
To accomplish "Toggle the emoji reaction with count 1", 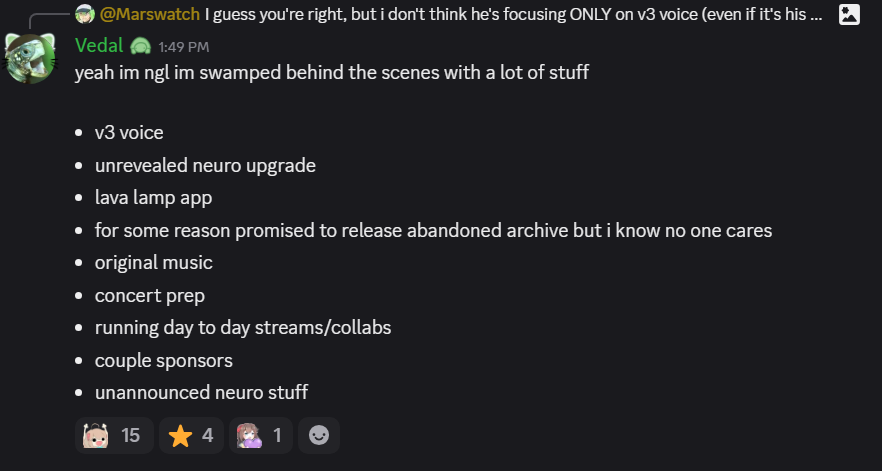I will tap(261, 435).
